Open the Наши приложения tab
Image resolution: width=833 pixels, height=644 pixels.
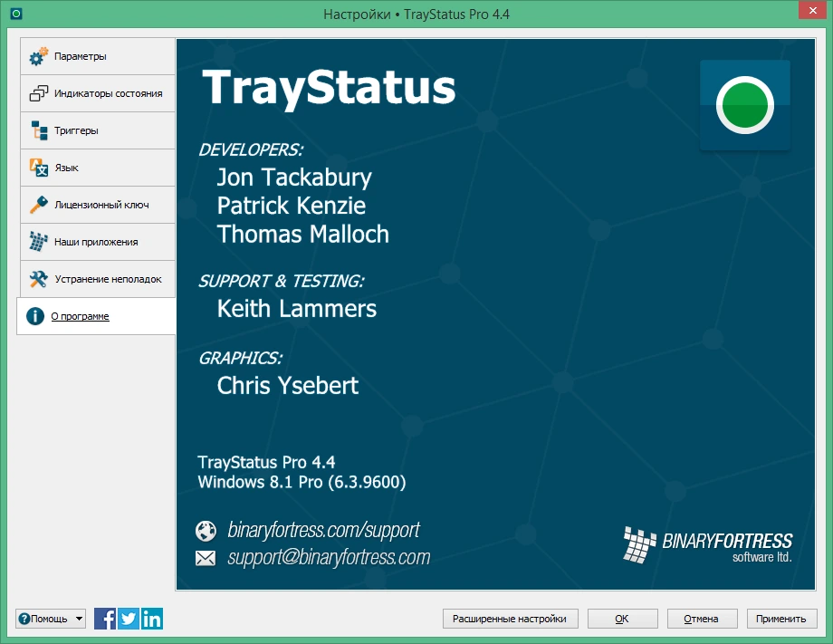(98, 242)
